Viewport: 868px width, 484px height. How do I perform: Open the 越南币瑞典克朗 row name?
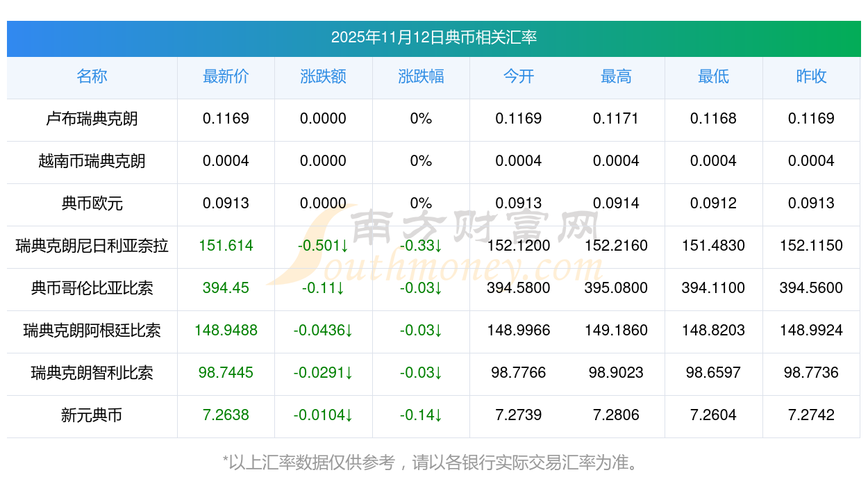[x=92, y=161]
